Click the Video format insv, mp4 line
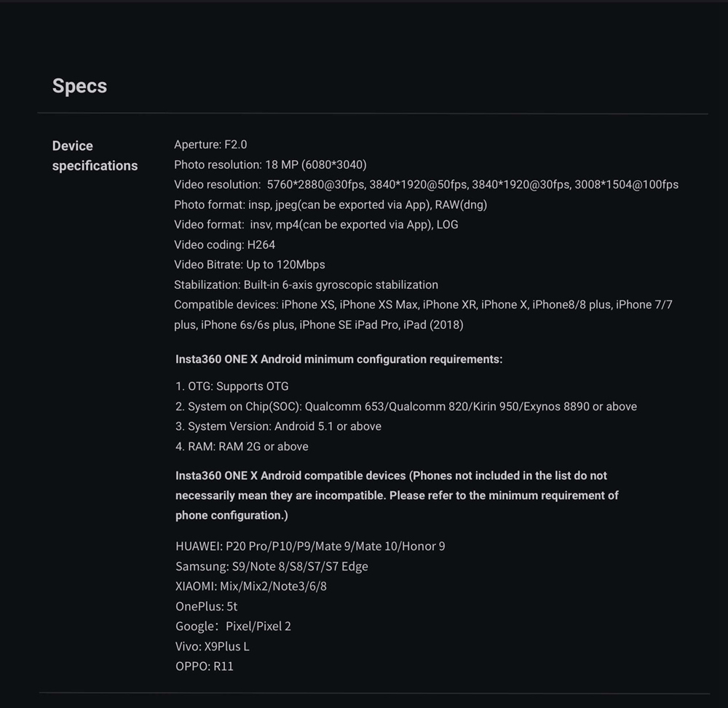This screenshot has width=728, height=708. pyautogui.click(x=316, y=225)
